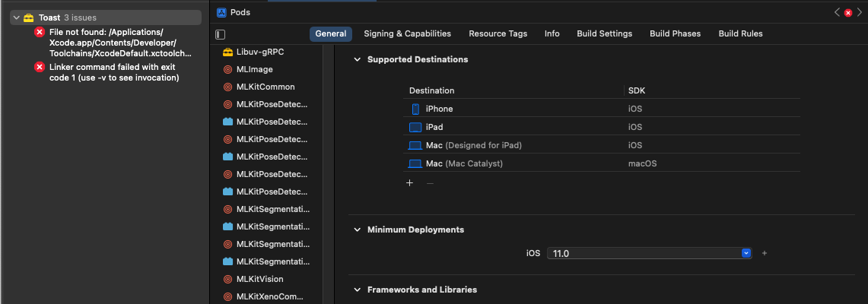Click red error icon beside 'File not found'
The width and height of the screenshot is (868, 304).
(40, 32)
